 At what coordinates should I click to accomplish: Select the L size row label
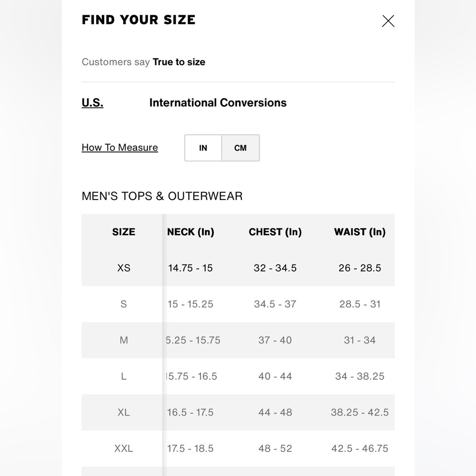pyautogui.click(x=124, y=377)
